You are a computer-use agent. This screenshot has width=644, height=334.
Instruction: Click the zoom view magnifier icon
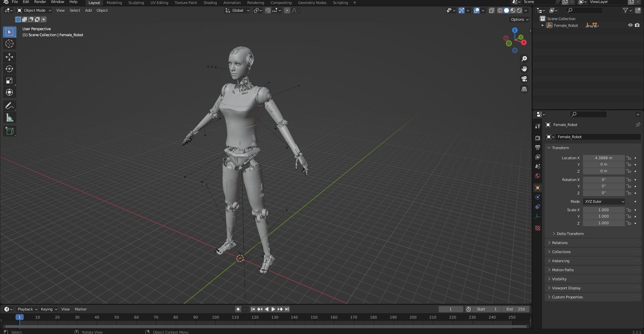[x=524, y=59]
